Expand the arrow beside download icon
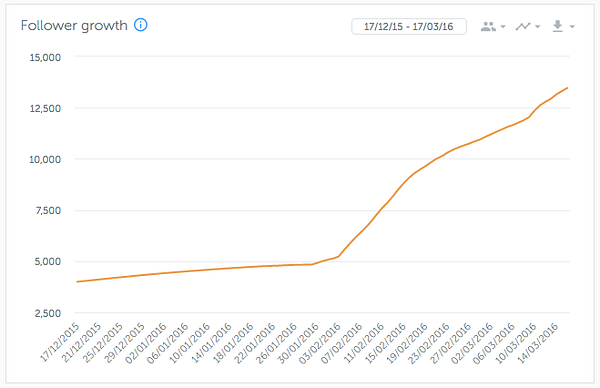The width and height of the screenshot is (600, 388). [x=572, y=27]
